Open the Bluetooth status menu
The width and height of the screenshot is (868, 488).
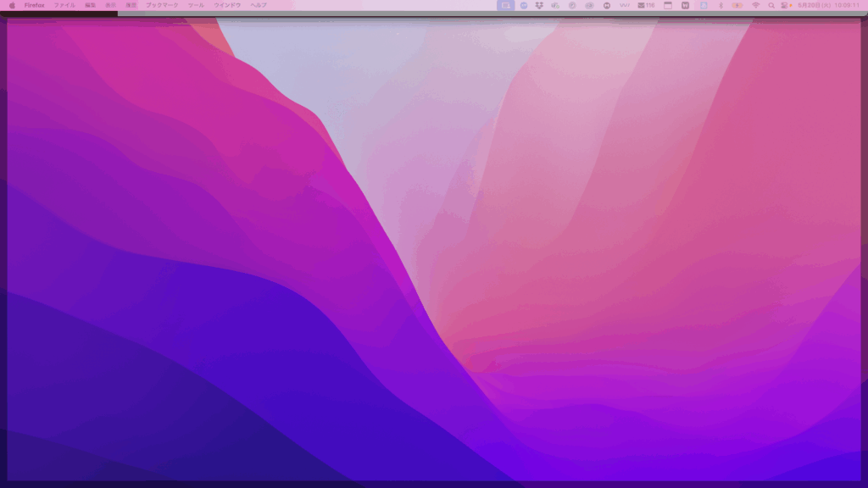721,5
